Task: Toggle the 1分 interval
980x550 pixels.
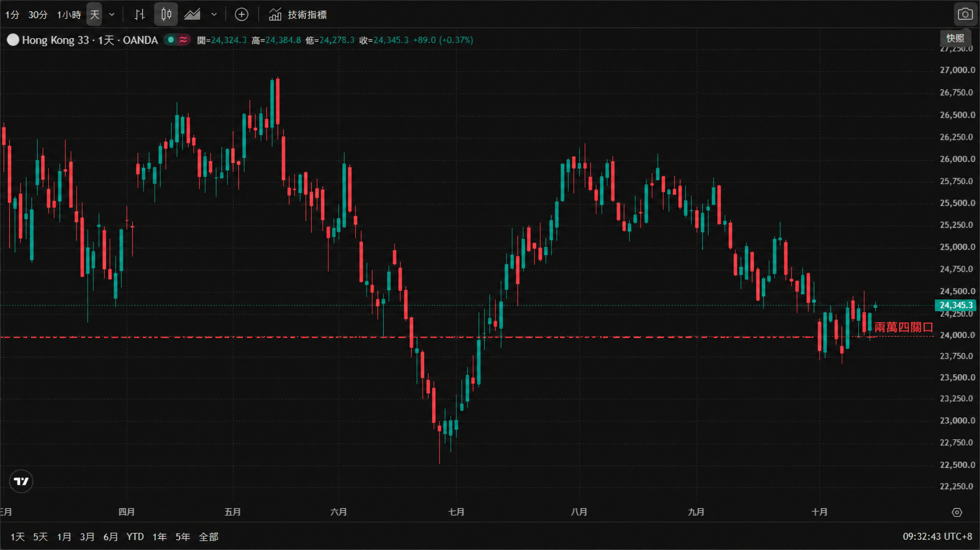Action: [x=12, y=14]
